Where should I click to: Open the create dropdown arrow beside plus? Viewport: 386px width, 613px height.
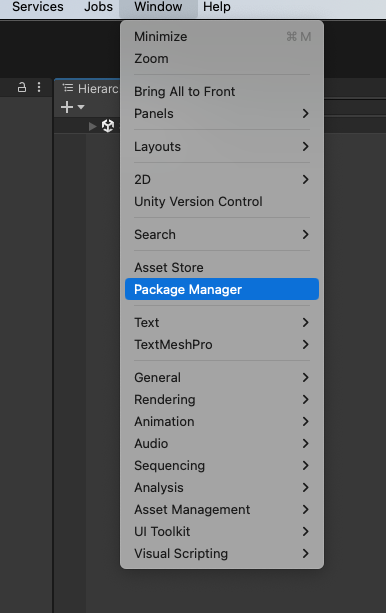(81, 107)
